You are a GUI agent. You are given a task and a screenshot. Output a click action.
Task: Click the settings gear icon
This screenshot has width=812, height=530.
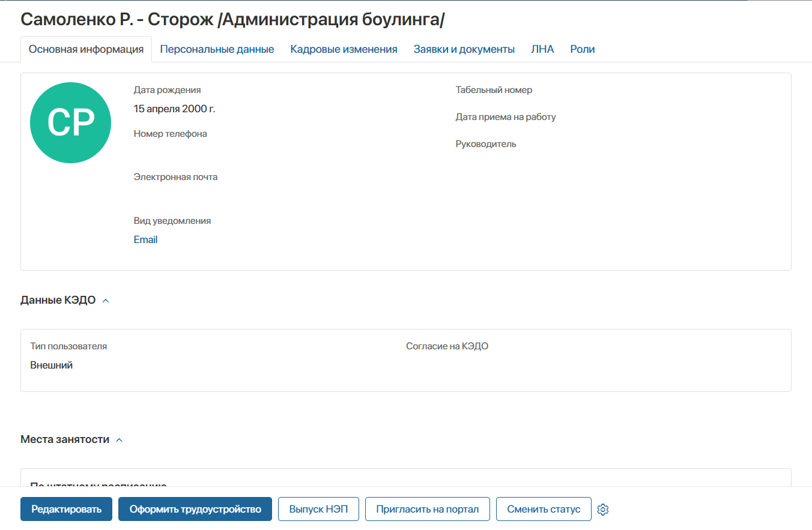click(603, 510)
